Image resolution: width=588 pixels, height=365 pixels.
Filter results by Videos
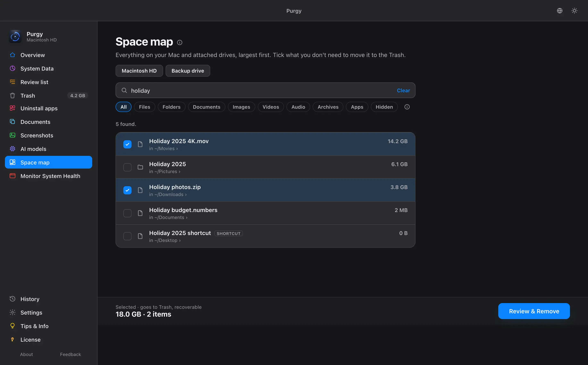pos(271,107)
